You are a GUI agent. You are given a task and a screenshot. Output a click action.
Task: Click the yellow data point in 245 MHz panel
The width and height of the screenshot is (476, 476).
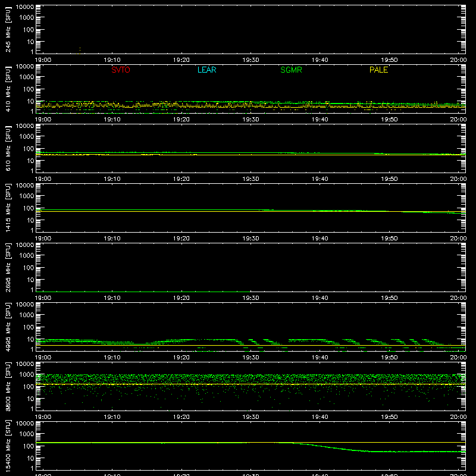[80, 49]
